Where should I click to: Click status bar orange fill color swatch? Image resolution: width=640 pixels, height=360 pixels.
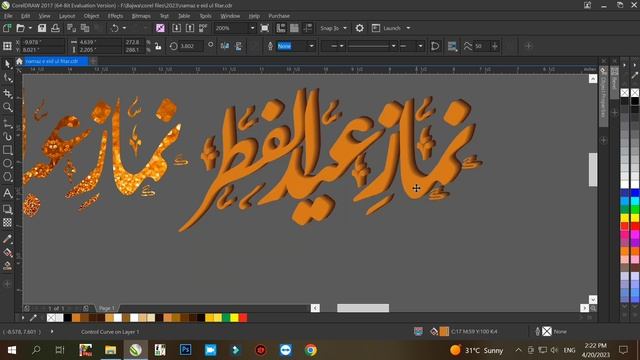(444, 331)
